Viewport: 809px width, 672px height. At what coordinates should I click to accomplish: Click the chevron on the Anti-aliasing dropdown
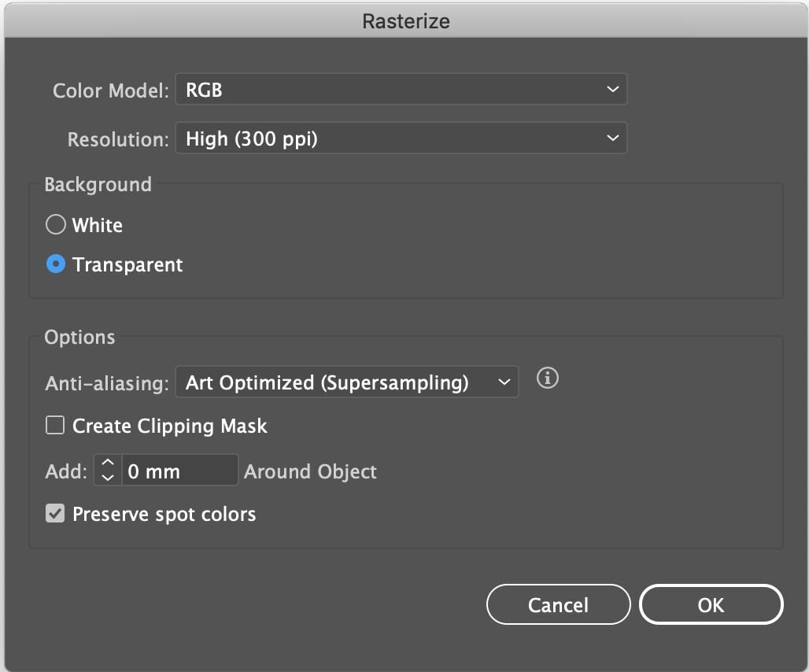coord(504,382)
